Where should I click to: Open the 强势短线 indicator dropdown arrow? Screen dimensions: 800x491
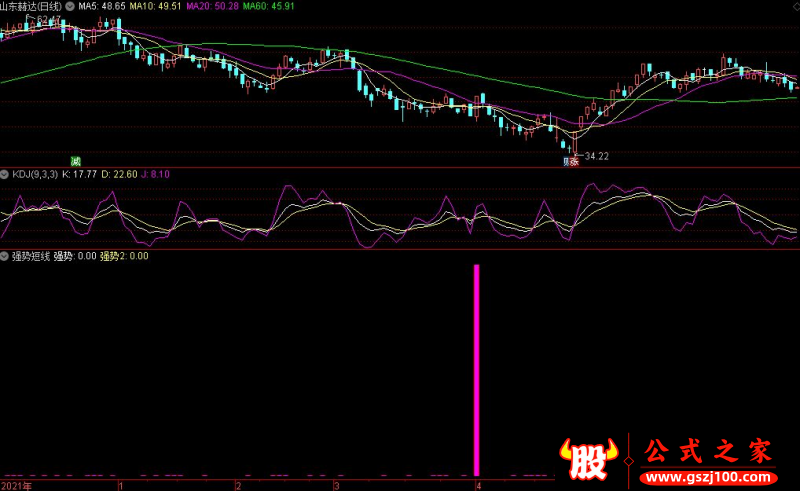pyautogui.click(x=5, y=256)
